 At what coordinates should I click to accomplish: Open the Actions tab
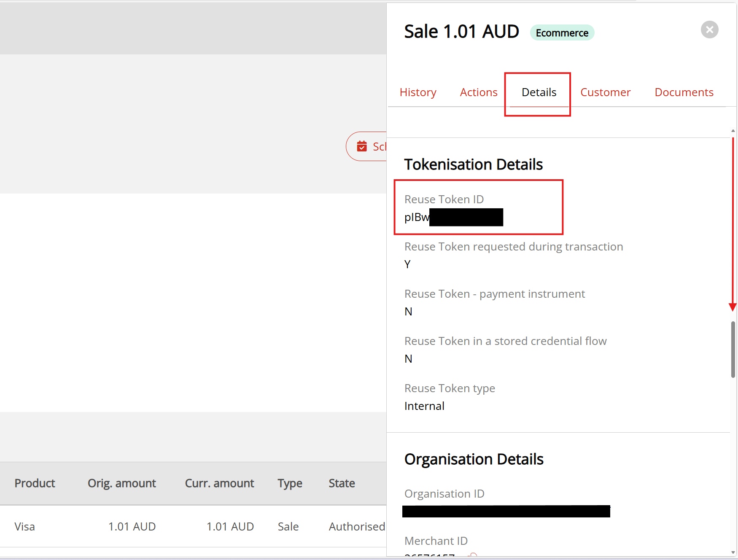coord(479,92)
